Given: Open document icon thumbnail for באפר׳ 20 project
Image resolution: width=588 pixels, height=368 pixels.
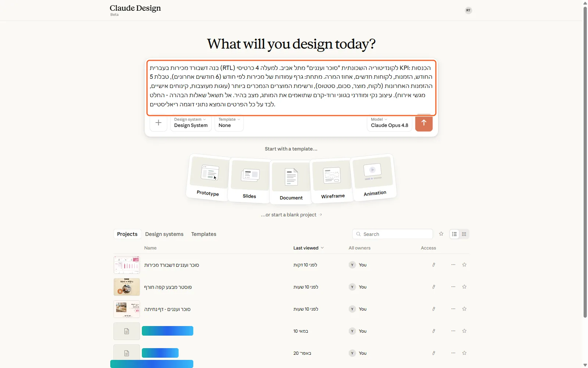Looking at the screenshot, I should [127, 353].
